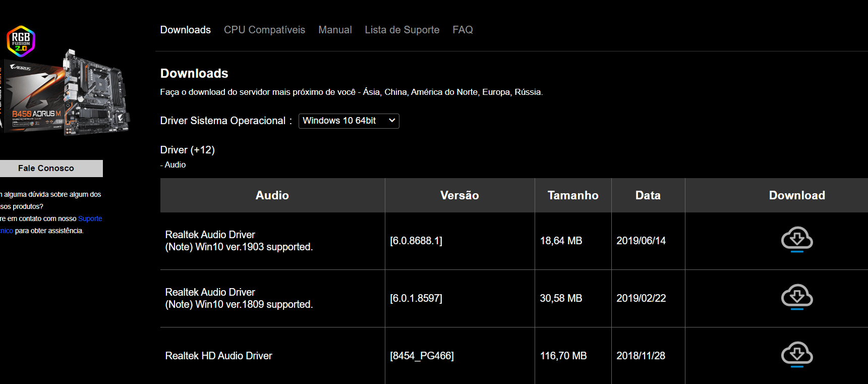Image resolution: width=868 pixels, height=384 pixels.
Task: Click the Fale Conosco button
Action: (46, 169)
